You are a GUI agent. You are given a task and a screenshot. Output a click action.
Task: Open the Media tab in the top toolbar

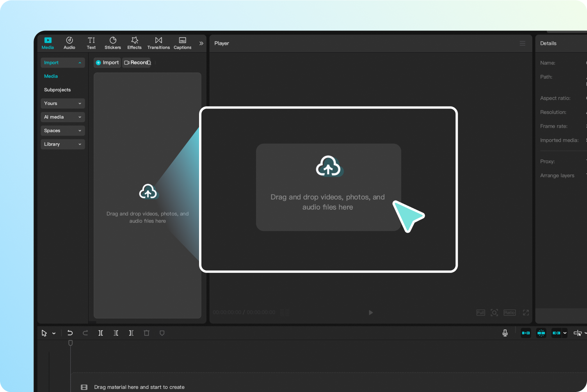[48, 43]
